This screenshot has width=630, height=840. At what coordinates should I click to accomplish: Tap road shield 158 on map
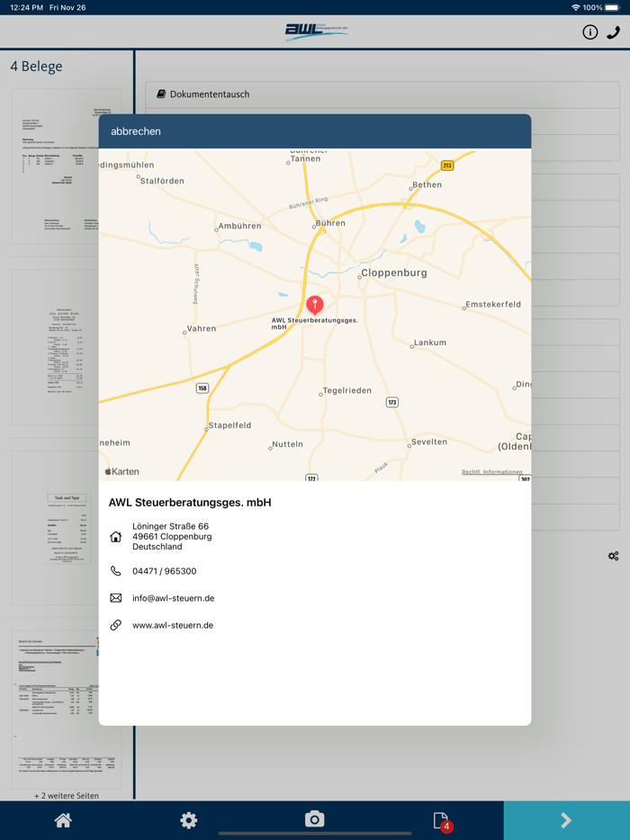click(x=202, y=388)
